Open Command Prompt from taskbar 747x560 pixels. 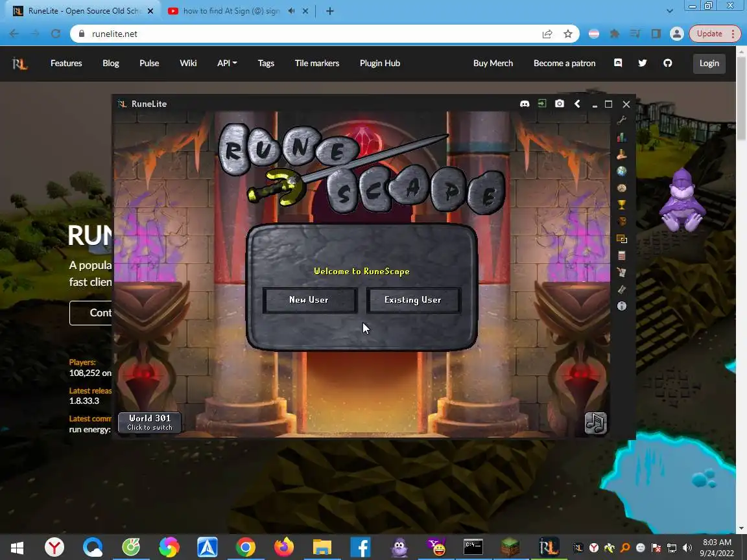click(x=473, y=546)
